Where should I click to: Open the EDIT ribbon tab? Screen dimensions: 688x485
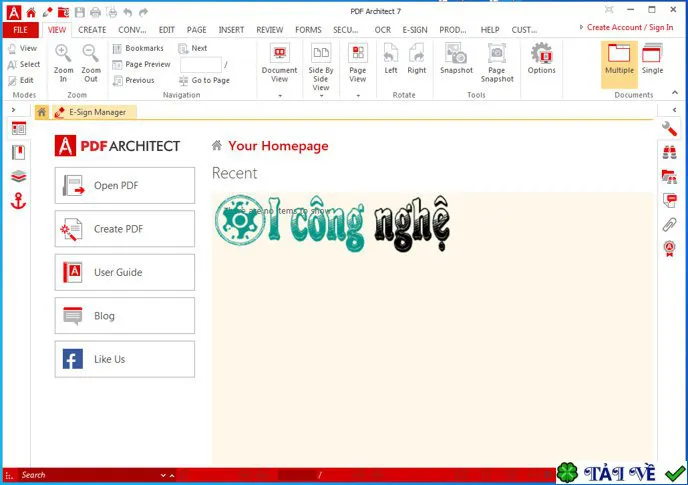tap(166, 30)
